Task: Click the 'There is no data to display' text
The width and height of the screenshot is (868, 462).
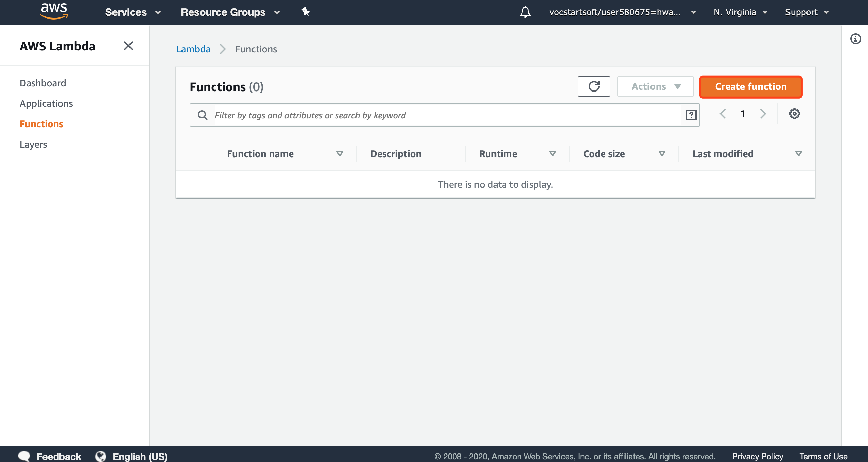Action: (x=495, y=184)
